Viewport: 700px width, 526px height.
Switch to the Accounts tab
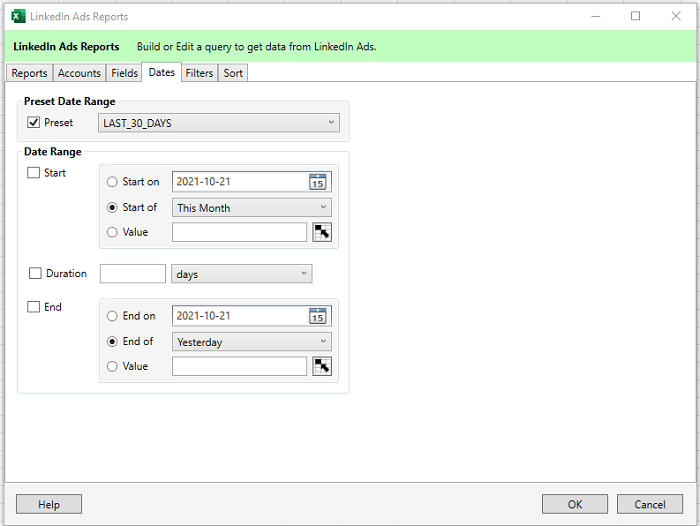coord(79,73)
